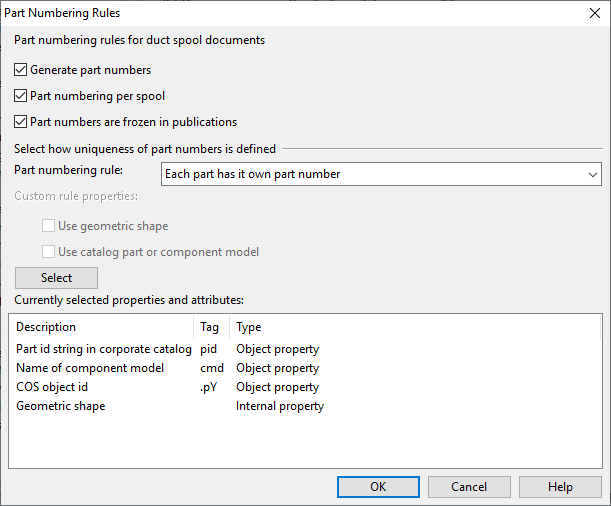Confirm with the OK button
The image size is (611, 506).
coord(378,487)
